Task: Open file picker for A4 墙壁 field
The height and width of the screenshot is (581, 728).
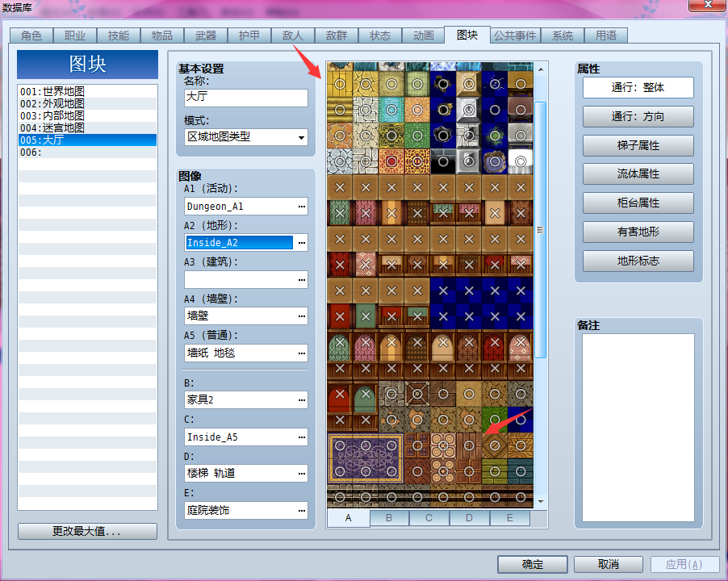Action: [302, 316]
